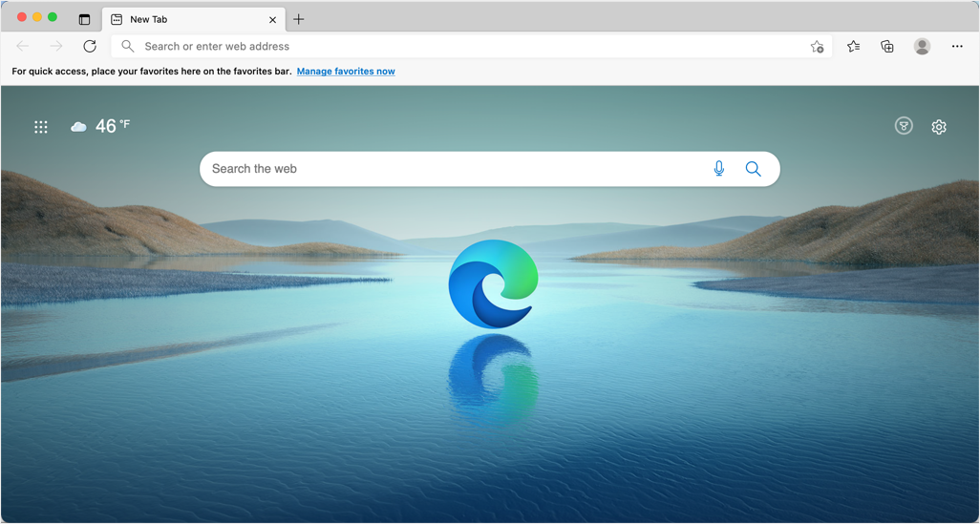The width and height of the screenshot is (980, 524).
Task: Open the Collections icon
Action: coord(887,46)
